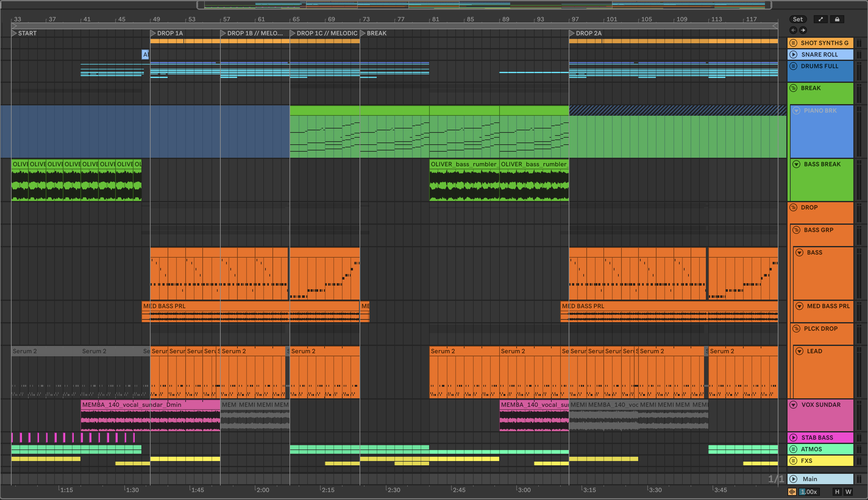
Task: Select the DROP 1B // MELO... locator
Action: (251, 33)
